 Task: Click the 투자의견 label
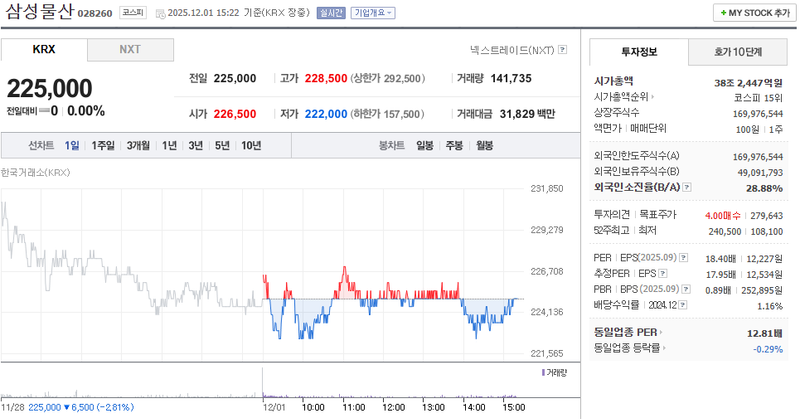point(612,214)
